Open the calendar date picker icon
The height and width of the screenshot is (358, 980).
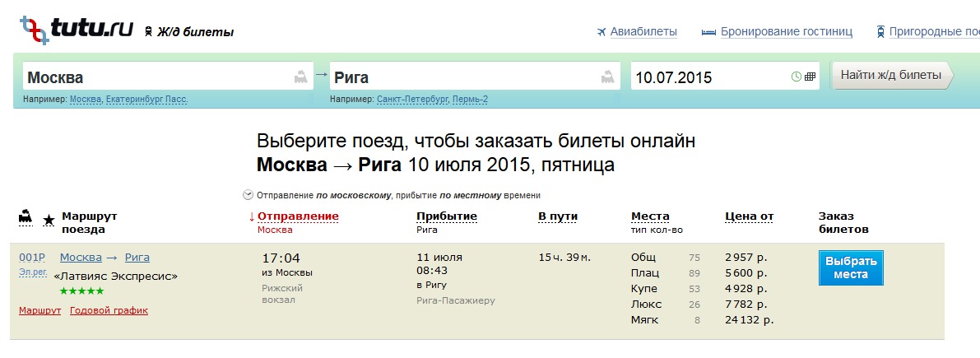(810, 77)
